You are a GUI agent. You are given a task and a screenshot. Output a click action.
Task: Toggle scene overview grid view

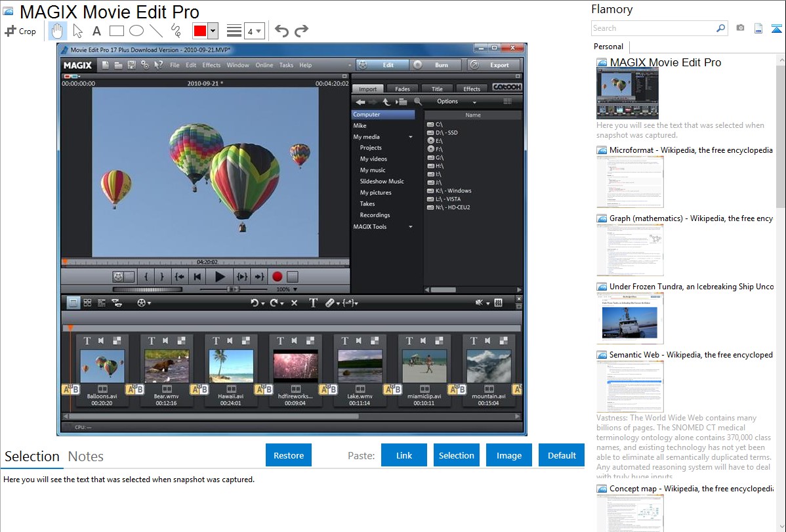[87, 303]
